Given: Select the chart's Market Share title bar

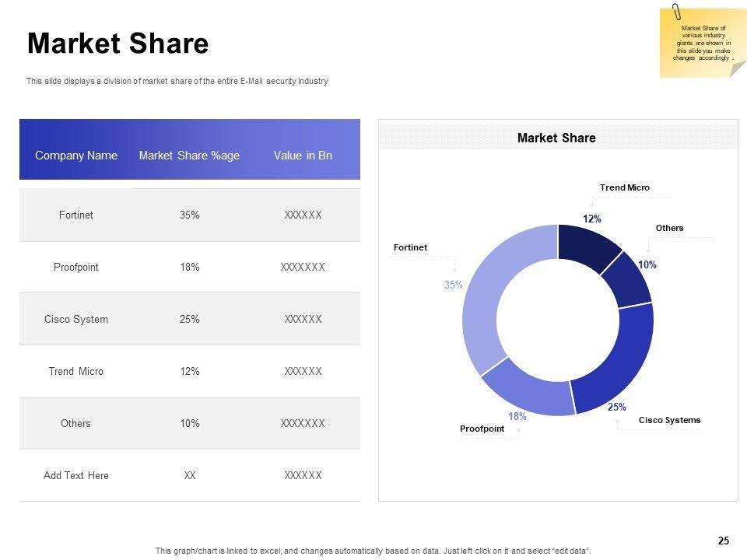Looking at the screenshot, I should [556, 138].
